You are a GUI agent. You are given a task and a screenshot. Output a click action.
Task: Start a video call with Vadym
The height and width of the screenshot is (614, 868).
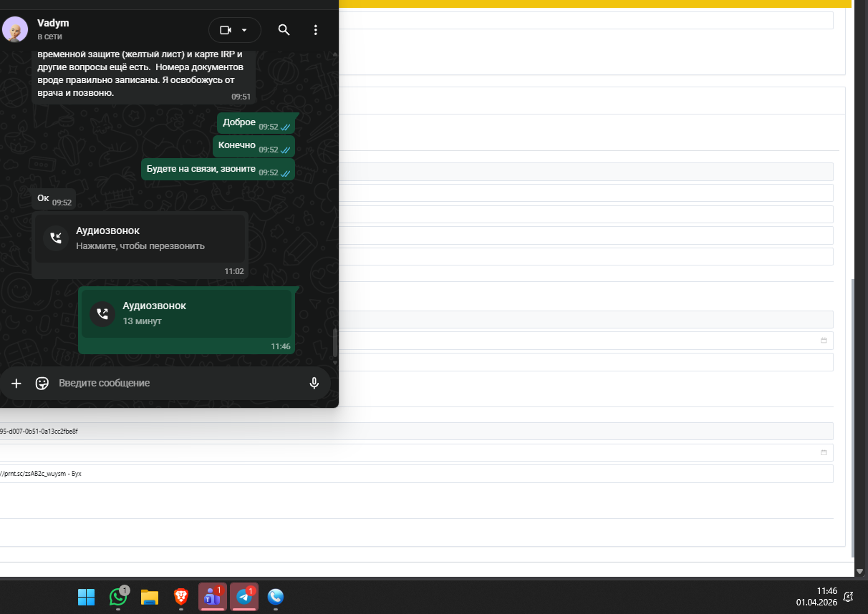click(226, 30)
